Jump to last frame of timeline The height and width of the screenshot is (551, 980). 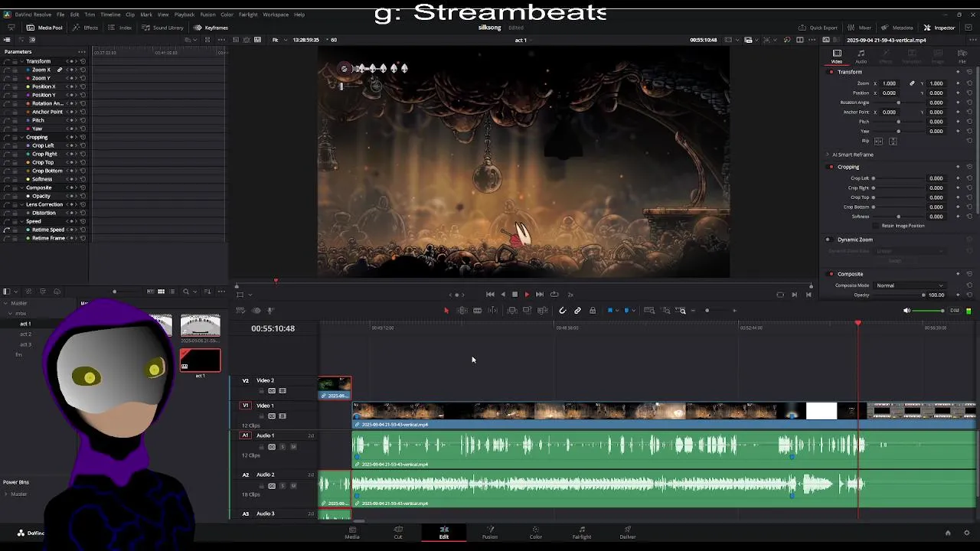tap(539, 294)
